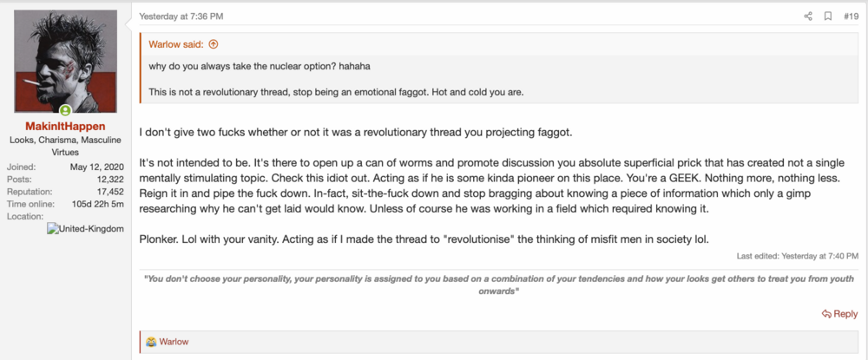This screenshot has width=868, height=360.
Task: Click the share icon on post header
Action: coord(807,16)
